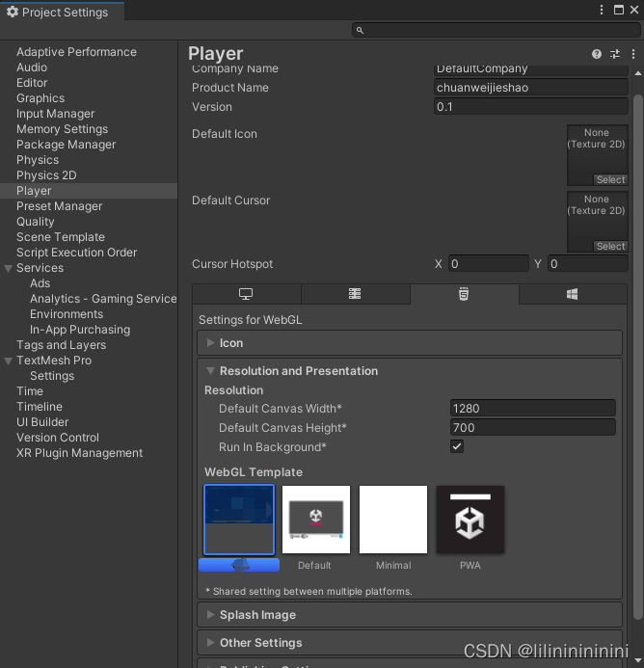Edit Cursor Hotspot Y field
The height and width of the screenshot is (668, 644).
pos(588,264)
